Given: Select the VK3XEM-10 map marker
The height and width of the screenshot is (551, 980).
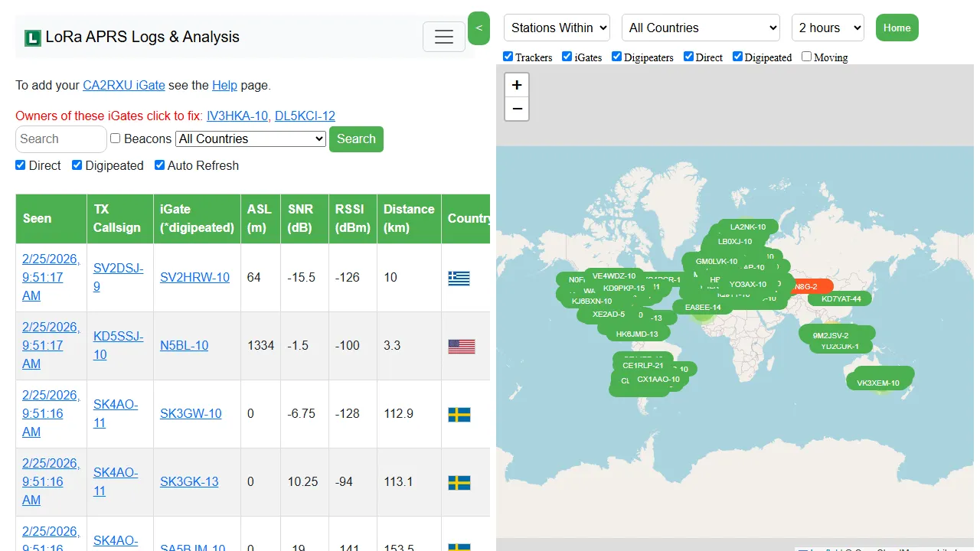Looking at the screenshot, I should [880, 379].
